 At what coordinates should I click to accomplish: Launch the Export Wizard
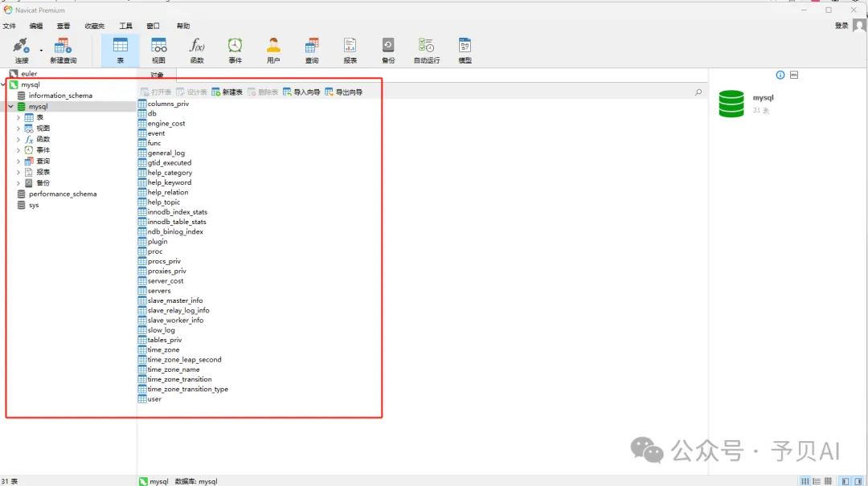(x=344, y=92)
